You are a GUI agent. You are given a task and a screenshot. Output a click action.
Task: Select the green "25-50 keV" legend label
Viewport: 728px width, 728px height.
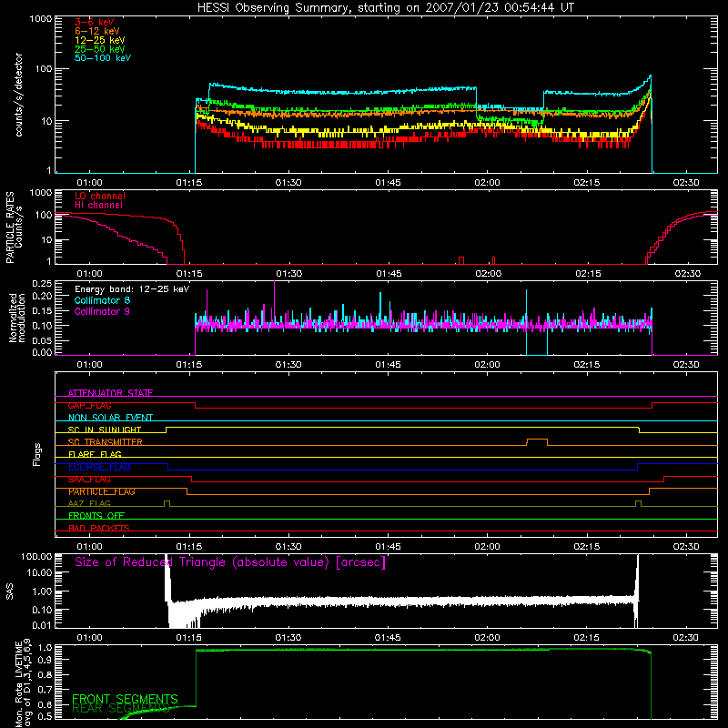[x=100, y=49]
